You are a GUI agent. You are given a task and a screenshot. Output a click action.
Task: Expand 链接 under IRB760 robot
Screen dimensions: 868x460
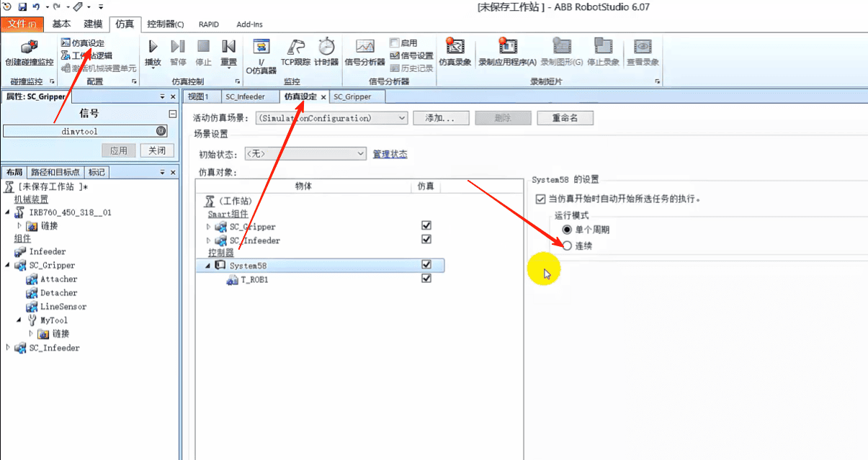coord(19,226)
